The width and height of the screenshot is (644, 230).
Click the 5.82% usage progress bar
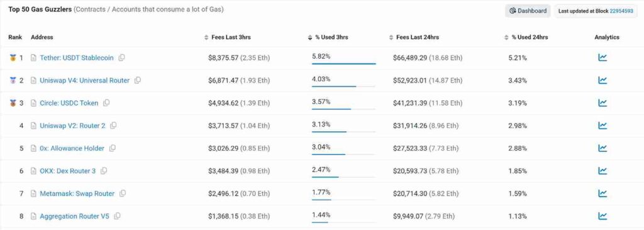point(343,64)
